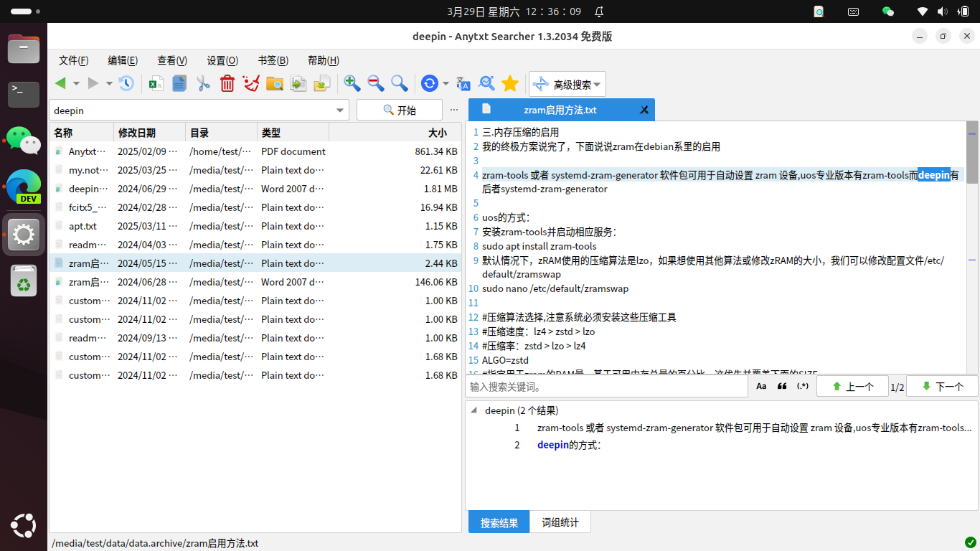Click the plain magnifier zoom reset icon
Screen dimensions: 980x551
(x=400, y=84)
